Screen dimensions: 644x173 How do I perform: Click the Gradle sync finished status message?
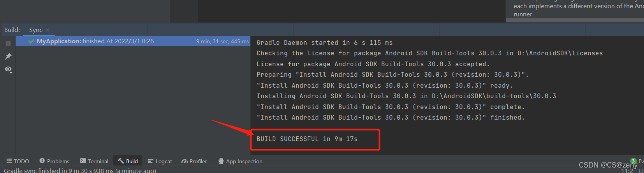tap(80, 170)
